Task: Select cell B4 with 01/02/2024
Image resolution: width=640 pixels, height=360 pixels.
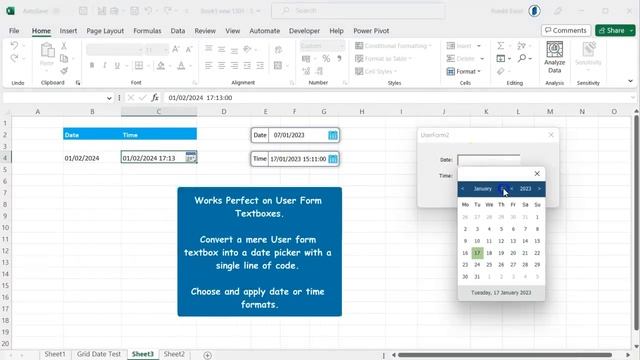Action: pyautogui.click(x=92, y=158)
